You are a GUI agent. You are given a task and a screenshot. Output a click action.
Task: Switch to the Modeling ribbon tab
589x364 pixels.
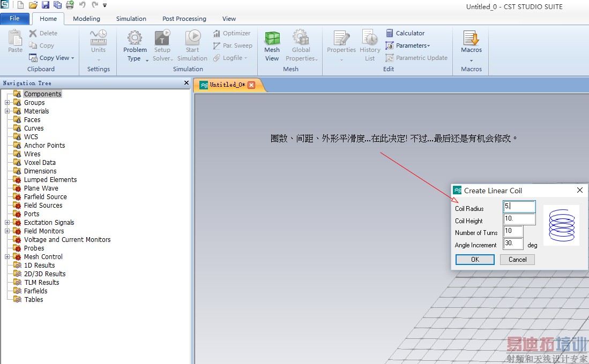point(86,19)
